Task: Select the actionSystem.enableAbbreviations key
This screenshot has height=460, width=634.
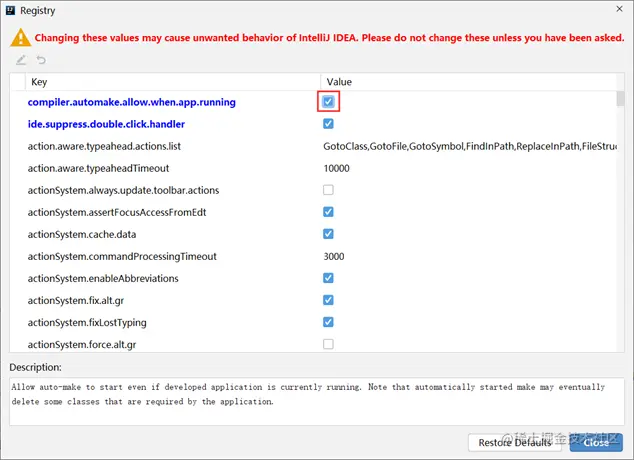Action: 103,279
